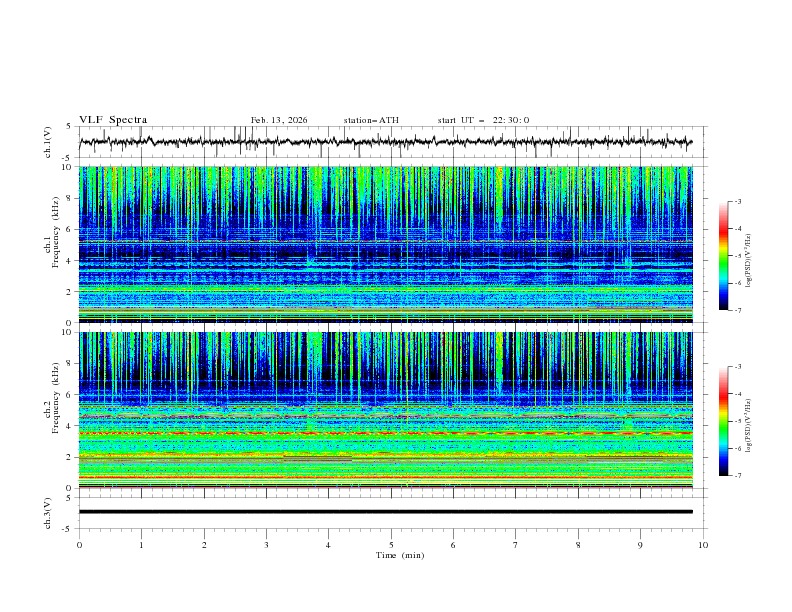The width and height of the screenshot is (792, 612).
Task: Select the 1 minute tick label
Action: pos(141,545)
